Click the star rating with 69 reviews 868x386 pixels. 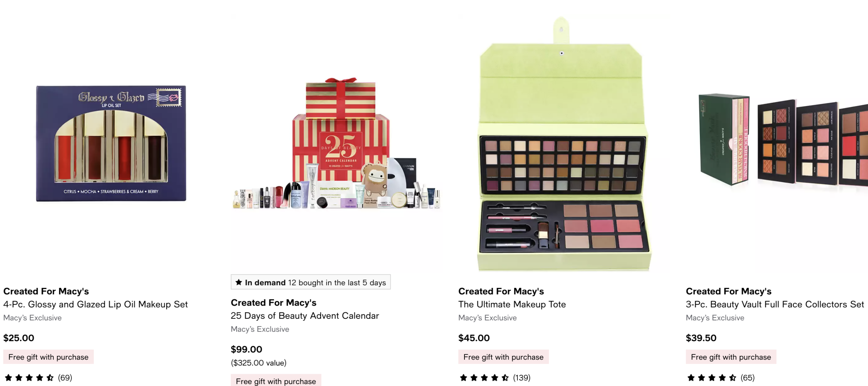38,378
